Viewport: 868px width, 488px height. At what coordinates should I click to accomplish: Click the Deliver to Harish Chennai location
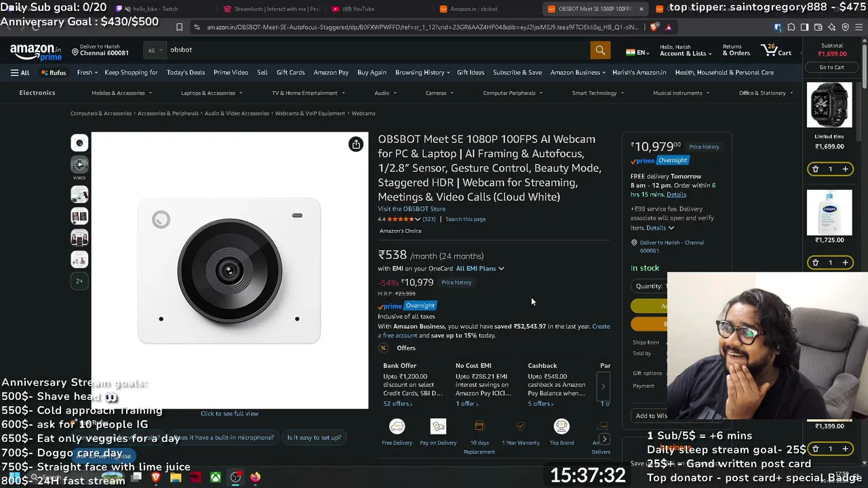[100, 50]
